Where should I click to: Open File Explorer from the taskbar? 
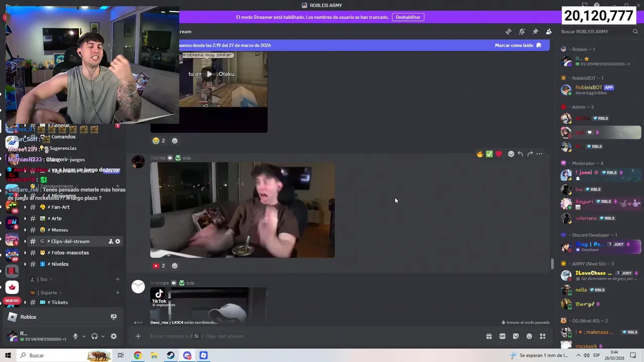tap(154, 355)
